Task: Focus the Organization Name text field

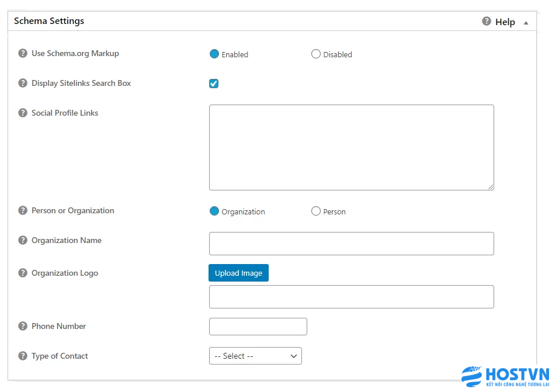Action: click(351, 244)
